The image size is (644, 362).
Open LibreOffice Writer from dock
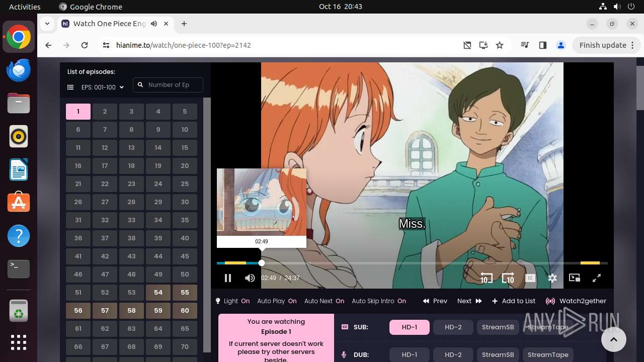(19, 169)
